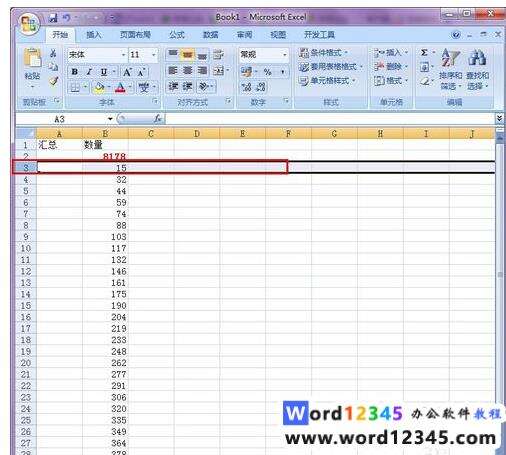Screen dimensions: 506x455
Task: Toggle Center horizontal alignment
Action: [x=187, y=70]
